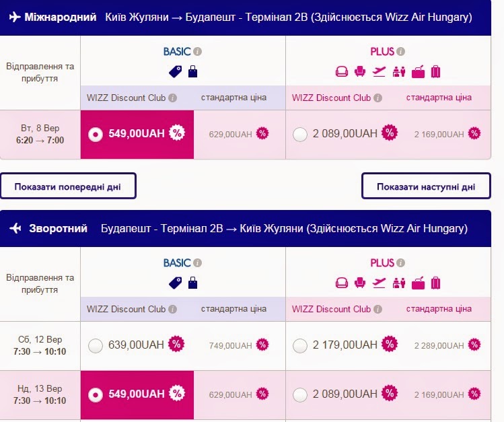Select the 549,00UAH outbound BASIC fare on 8 Sep
This screenshot has height=422, width=504.
[96, 134]
